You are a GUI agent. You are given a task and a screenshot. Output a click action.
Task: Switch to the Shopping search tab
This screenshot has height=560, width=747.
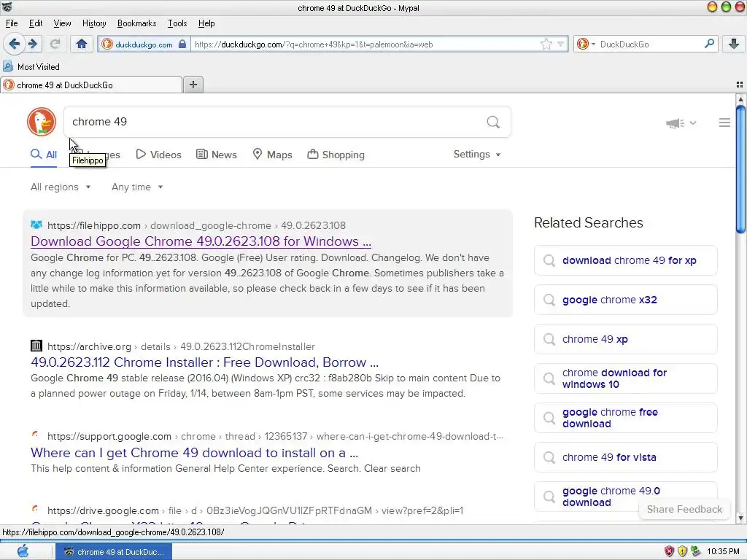point(336,155)
